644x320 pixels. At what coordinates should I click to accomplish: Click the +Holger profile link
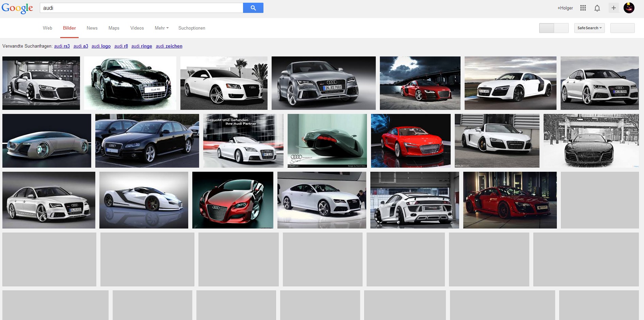point(565,8)
